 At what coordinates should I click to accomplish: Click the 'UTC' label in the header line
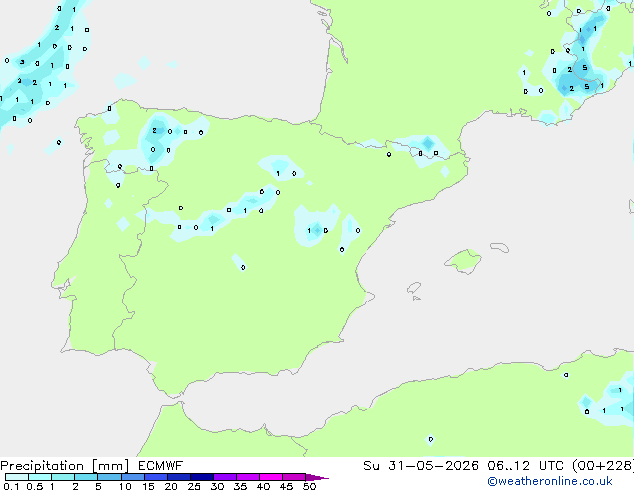point(551,466)
